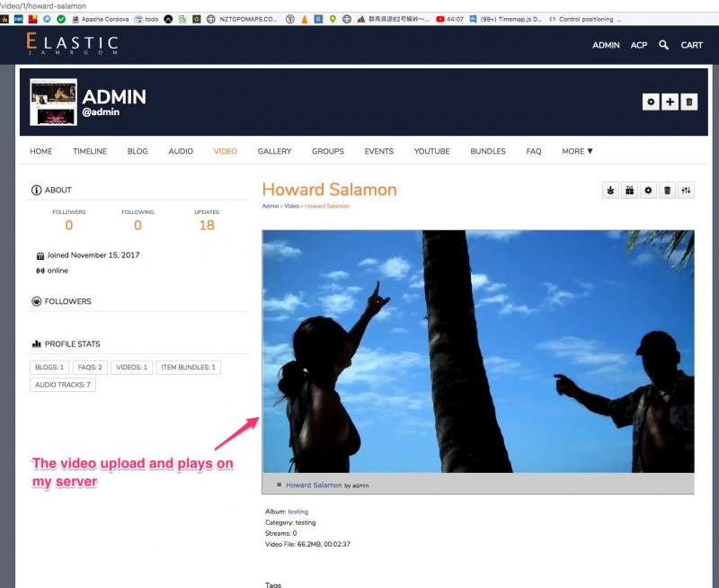The width and height of the screenshot is (719, 588).
Task: Expand the MORE dropdown in profile menu
Action: [577, 151]
